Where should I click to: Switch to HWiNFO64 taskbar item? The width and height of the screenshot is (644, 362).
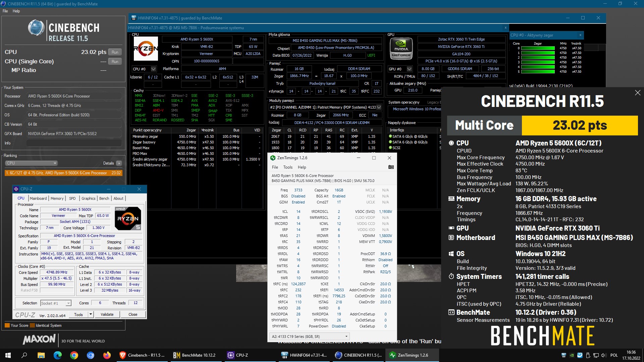tap(305, 355)
